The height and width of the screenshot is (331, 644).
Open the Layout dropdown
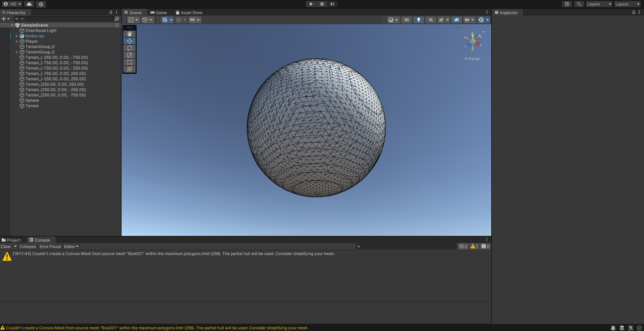(x=627, y=4)
